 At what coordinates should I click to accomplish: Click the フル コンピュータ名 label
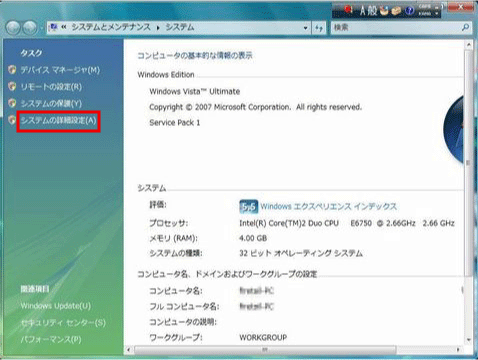click(184, 306)
